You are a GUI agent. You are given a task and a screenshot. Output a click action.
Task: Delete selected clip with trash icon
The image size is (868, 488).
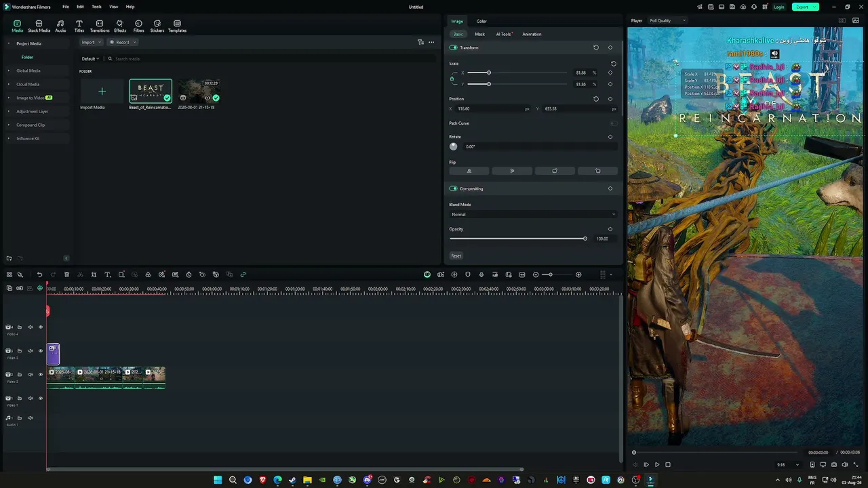point(66,274)
